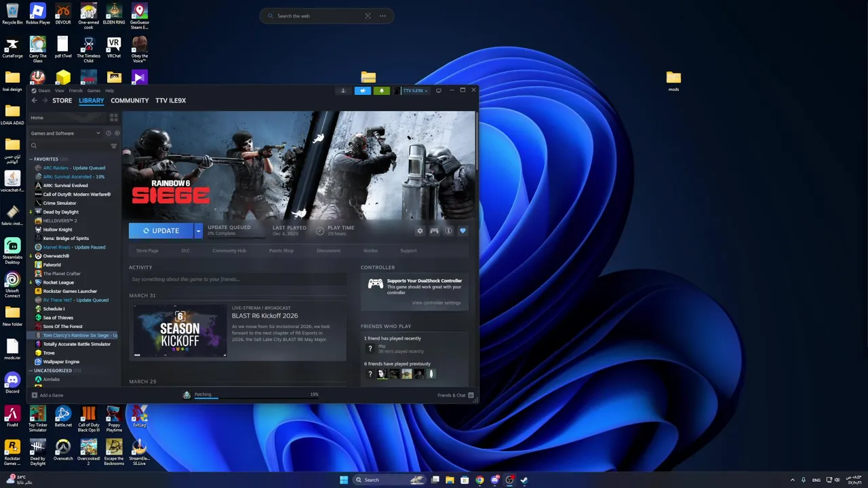
Task: Collapse the UNCATEGORIZED category
Action: pyautogui.click(x=31, y=371)
